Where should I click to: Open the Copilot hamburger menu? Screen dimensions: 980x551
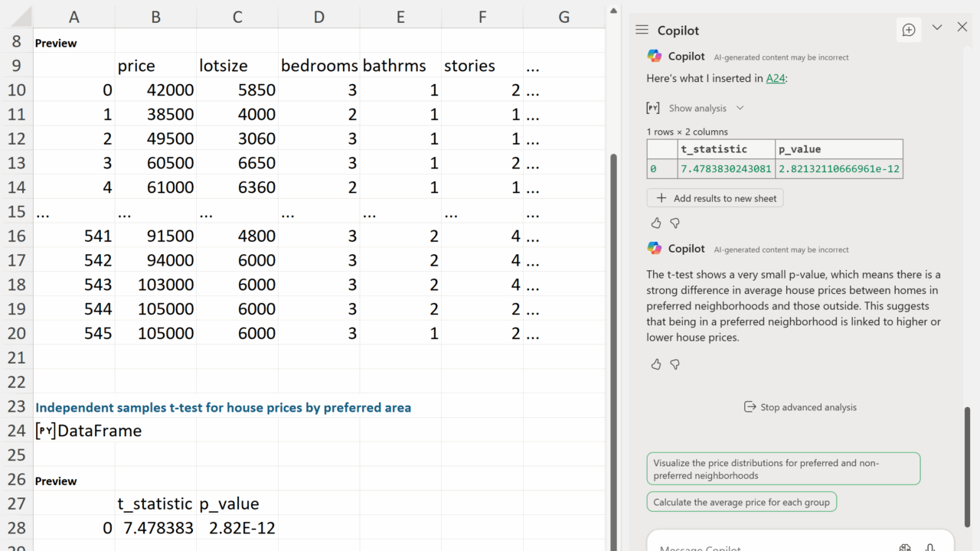[x=642, y=30]
